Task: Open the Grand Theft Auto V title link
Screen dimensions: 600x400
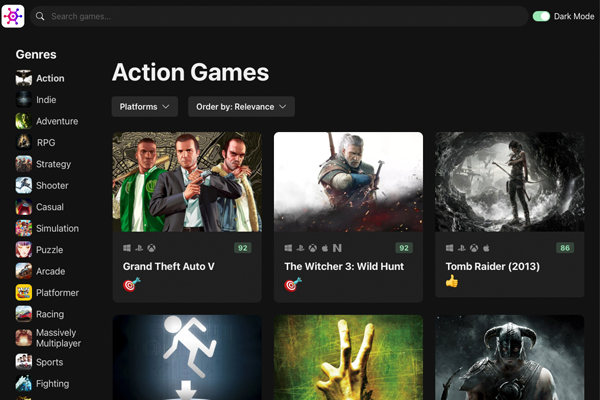Action: point(169,267)
